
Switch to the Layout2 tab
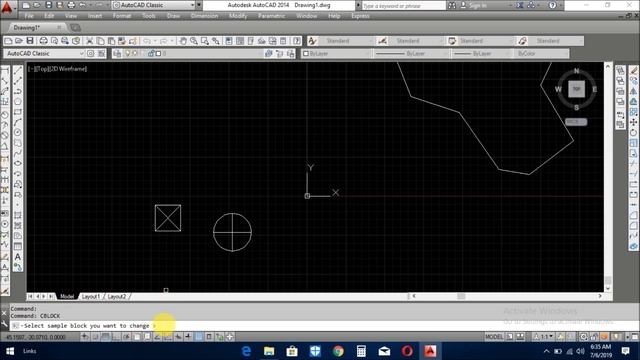[117, 296]
